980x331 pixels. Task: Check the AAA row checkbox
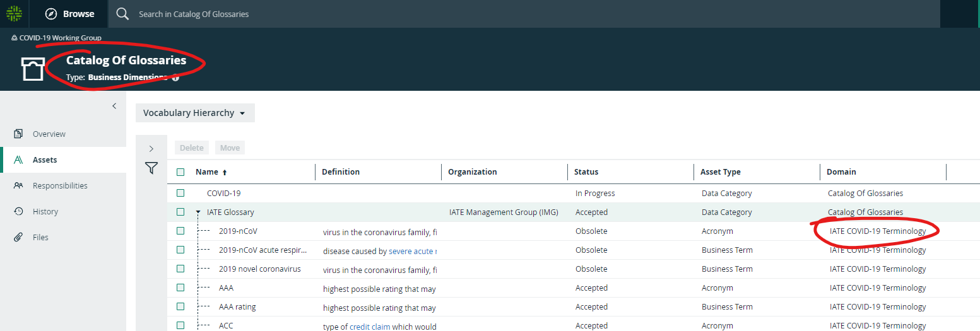click(x=180, y=287)
